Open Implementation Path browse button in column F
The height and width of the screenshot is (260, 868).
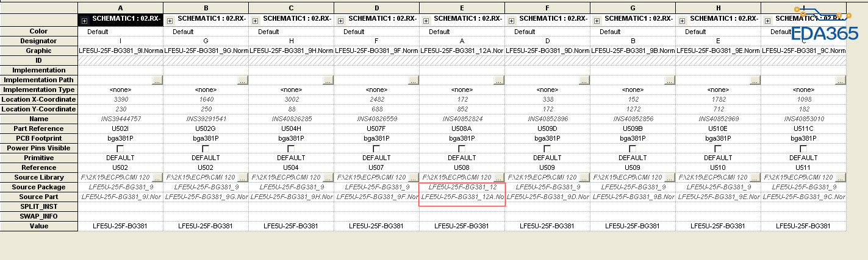[584, 80]
